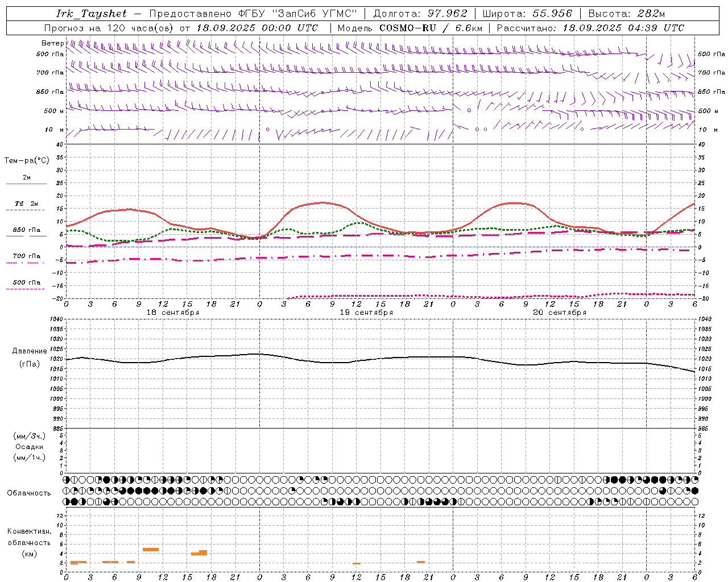Select the forecast start time 18.09.2025 00:00 UTC
The width and height of the screenshot is (728, 582).
pos(257,28)
